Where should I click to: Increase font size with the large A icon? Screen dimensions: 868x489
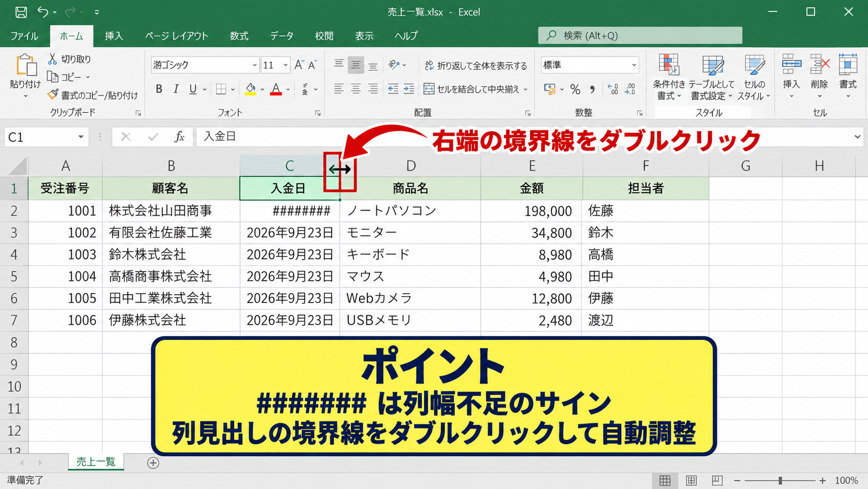tap(299, 65)
